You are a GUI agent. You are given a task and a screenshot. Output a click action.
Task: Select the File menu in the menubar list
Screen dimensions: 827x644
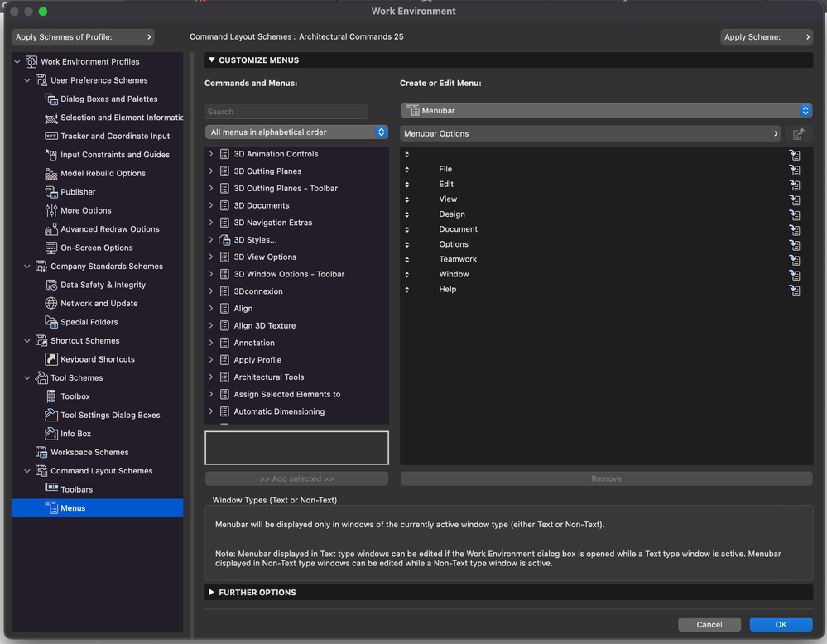[x=445, y=170]
